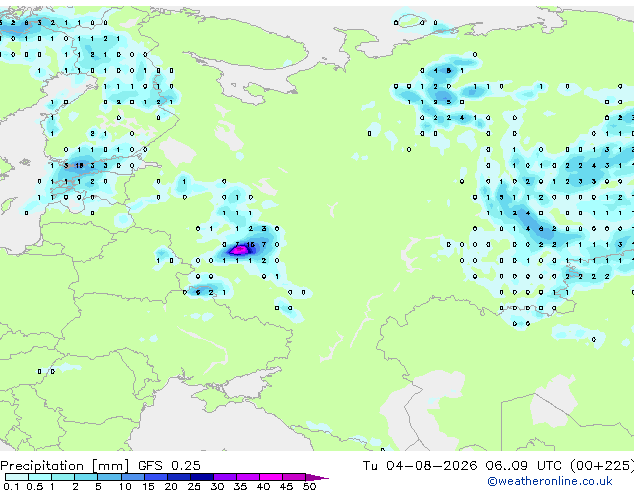The height and width of the screenshot is (490, 634).
Task: Choose the 40–45 mm magenta legend swatch
Action: tap(271, 477)
